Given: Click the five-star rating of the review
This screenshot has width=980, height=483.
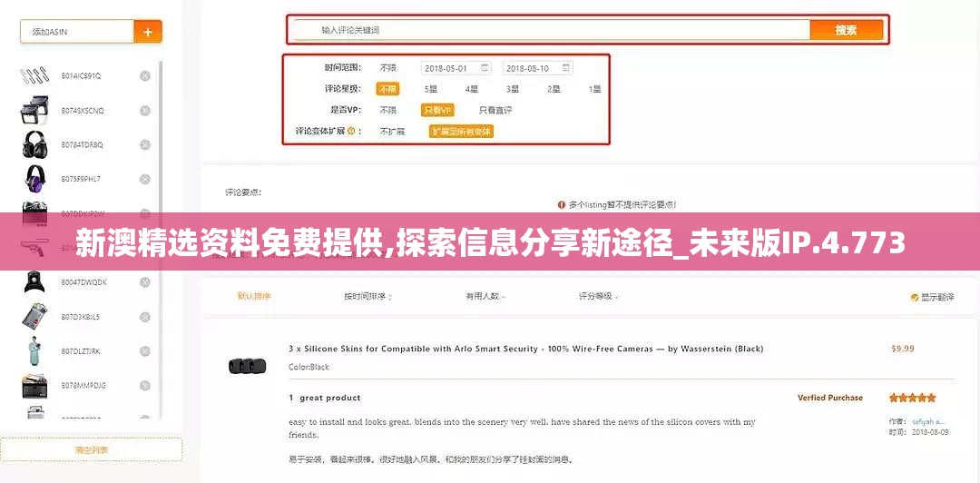Looking at the screenshot, I should pyautogui.click(x=913, y=398).
